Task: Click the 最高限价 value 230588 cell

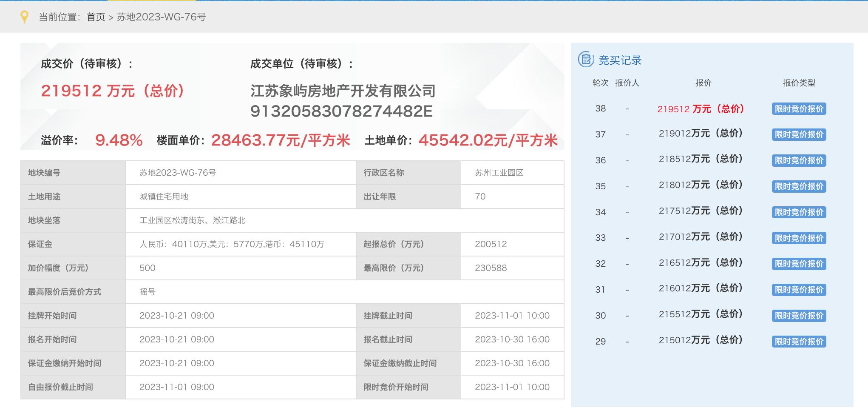Action: pos(512,268)
